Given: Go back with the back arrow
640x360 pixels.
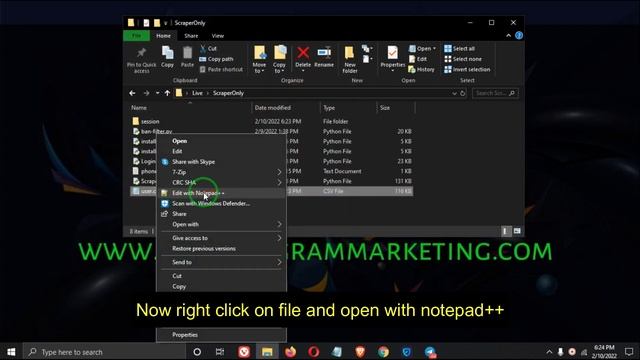Looking at the screenshot, I should pos(132,93).
